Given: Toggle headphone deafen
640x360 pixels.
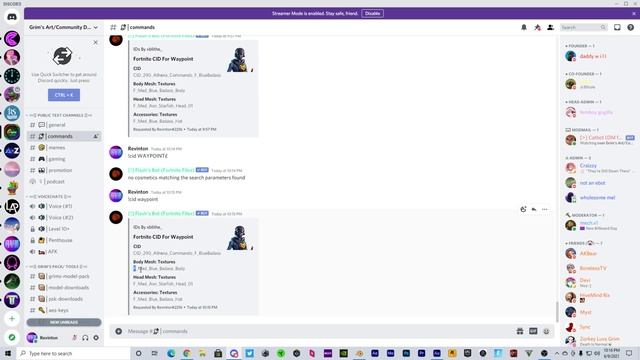Looking at the screenshot, I should coord(85,338).
